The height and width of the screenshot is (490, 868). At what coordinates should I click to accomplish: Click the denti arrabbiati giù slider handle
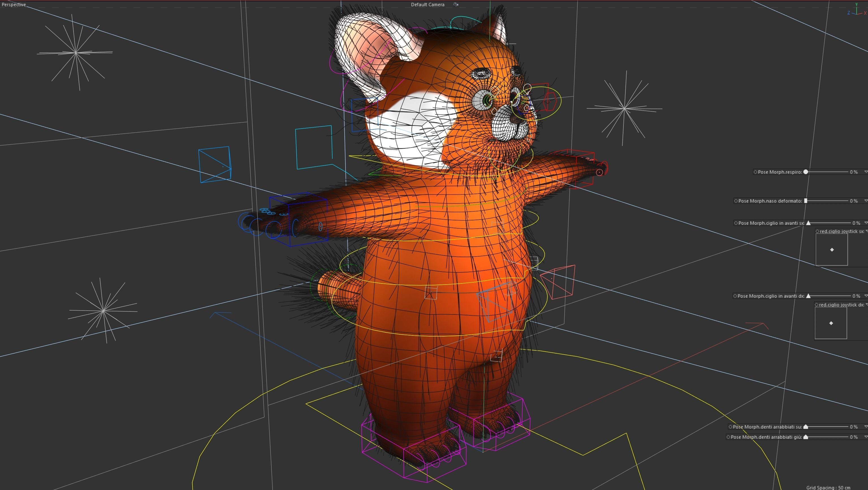(x=806, y=437)
